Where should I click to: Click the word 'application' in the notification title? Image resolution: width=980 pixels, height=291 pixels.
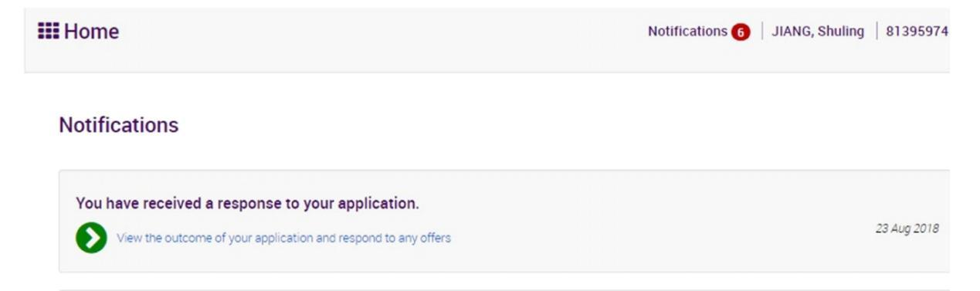click(x=381, y=205)
